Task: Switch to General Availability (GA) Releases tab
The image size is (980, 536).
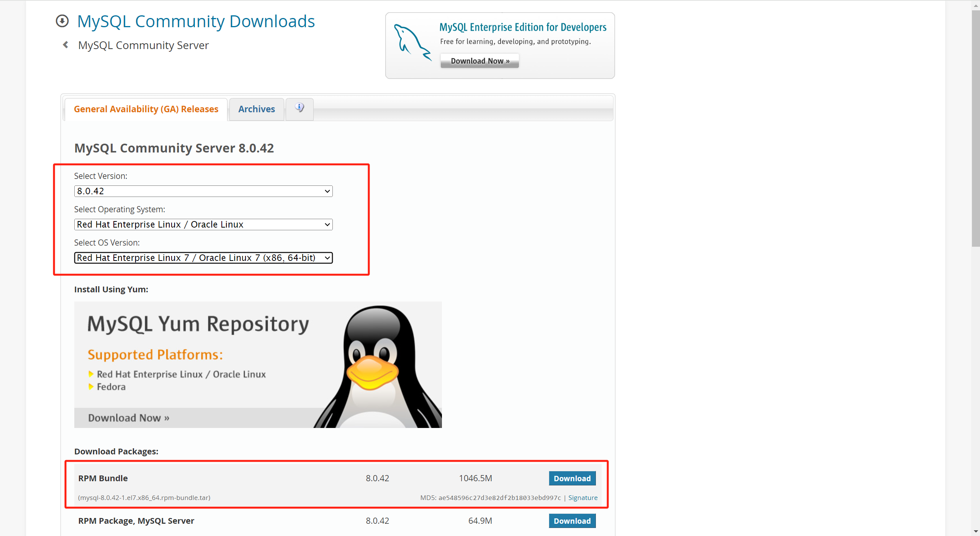Action: (146, 109)
